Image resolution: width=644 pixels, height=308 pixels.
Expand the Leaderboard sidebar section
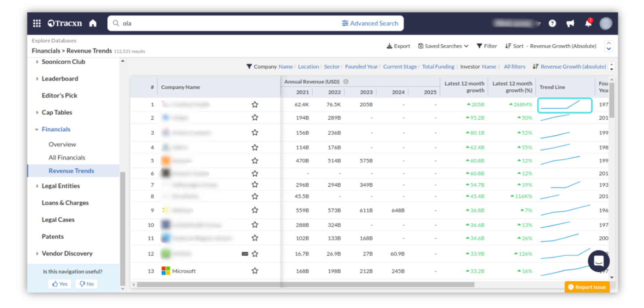coord(60,79)
